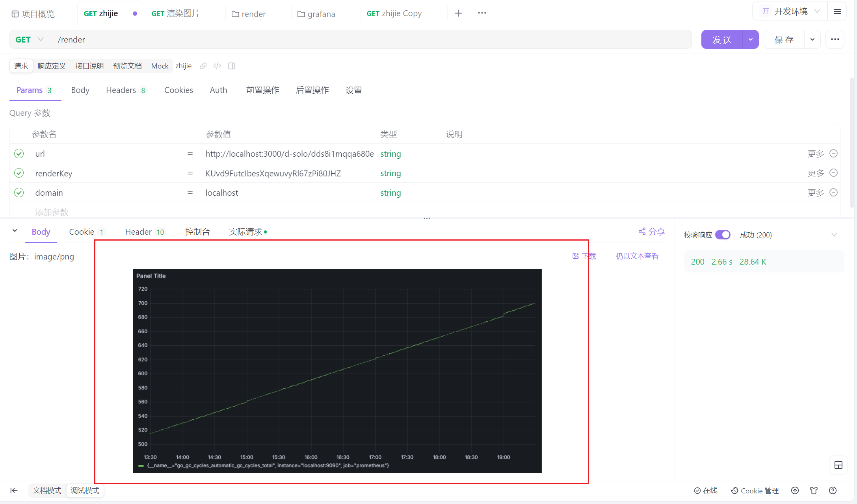
Task: Remove the url parameter row
Action: pyautogui.click(x=833, y=154)
